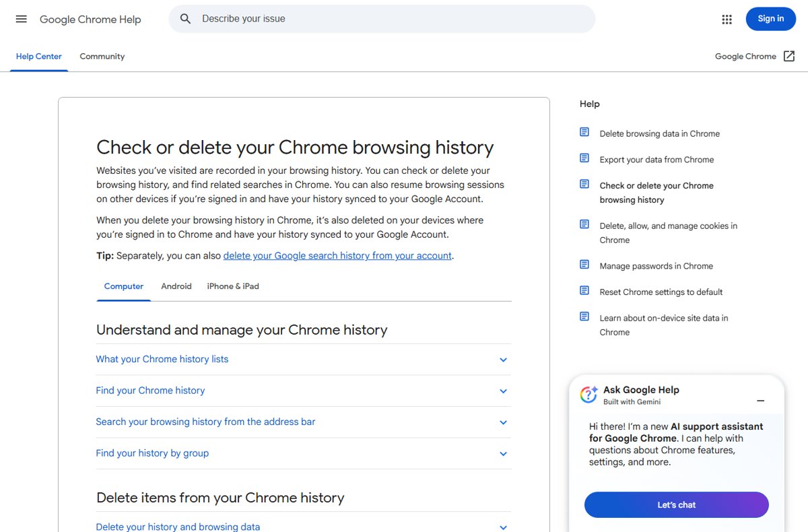Select the Computer tab
Screen dimensions: 808x532
124,286
